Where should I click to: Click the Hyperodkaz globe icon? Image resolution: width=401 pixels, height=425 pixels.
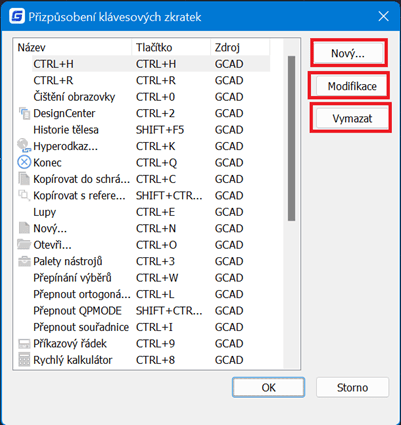tap(24, 146)
